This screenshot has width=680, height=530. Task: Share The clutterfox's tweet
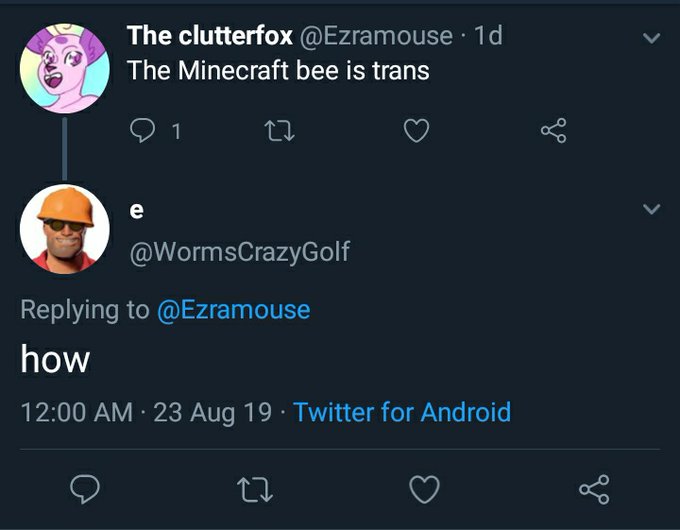click(x=553, y=130)
